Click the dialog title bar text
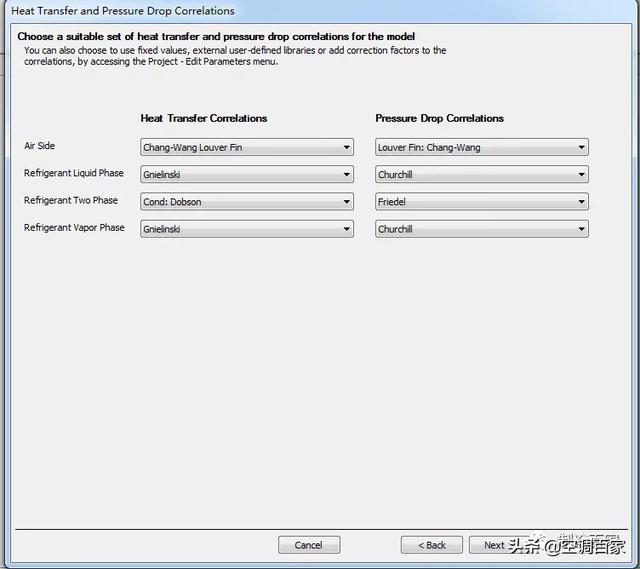Image resolution: width=640 pixels, height=569 pixels. point(123,11)
